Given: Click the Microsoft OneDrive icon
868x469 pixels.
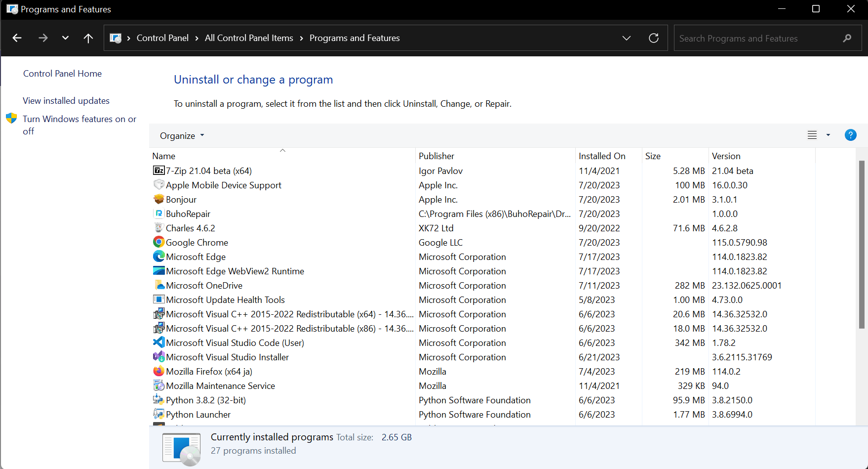Looking at the screenshot, I should [x=158, y=285].
